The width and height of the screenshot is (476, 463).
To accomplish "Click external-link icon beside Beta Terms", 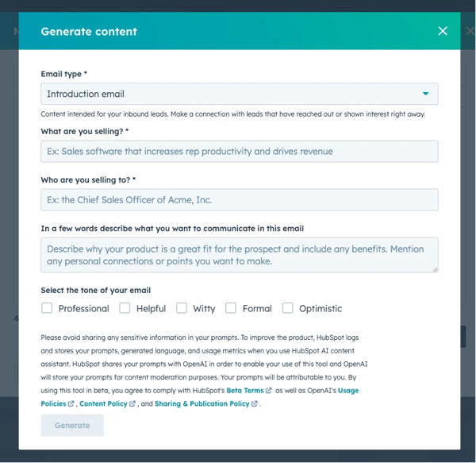I will [269, 391].
